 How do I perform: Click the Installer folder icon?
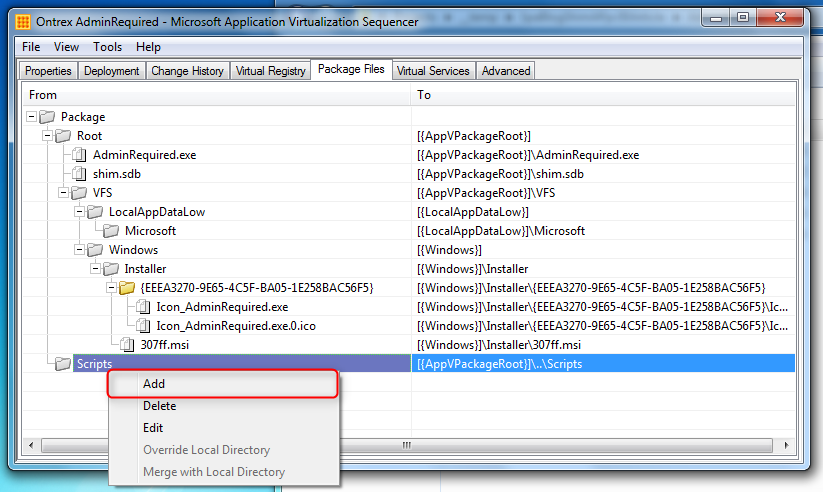(111, 269)
